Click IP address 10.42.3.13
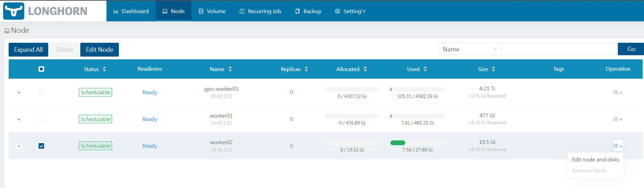 (x=221, y=96)
